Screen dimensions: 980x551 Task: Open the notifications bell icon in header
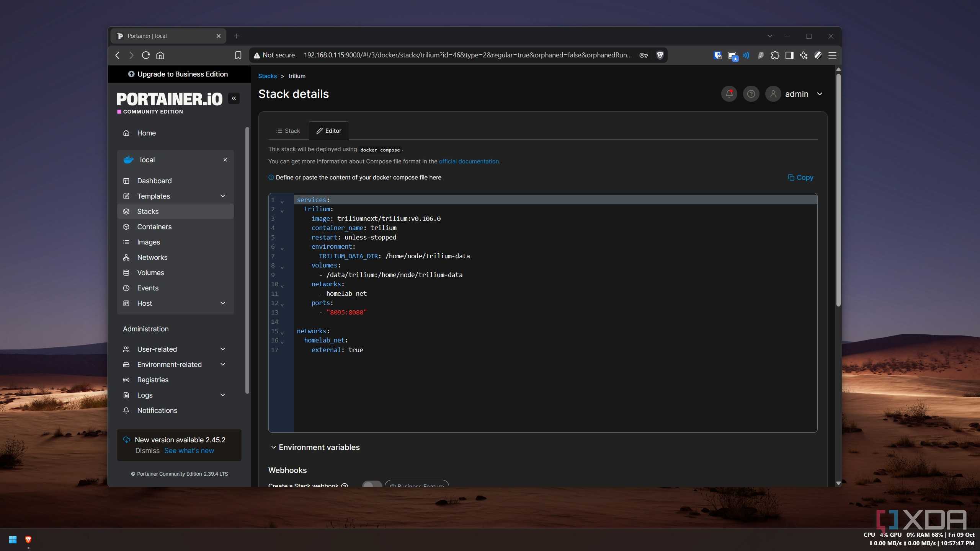729,94
